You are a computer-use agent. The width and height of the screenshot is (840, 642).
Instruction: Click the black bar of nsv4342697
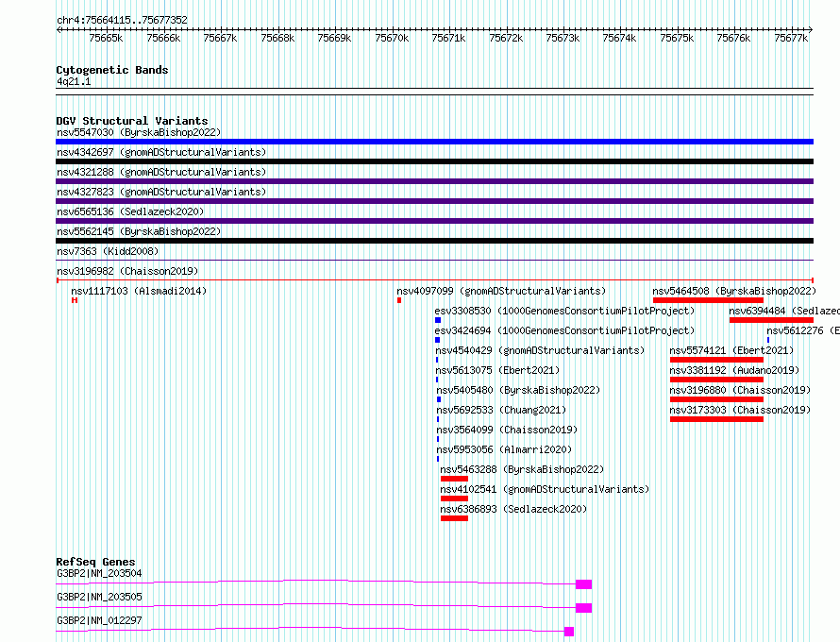tap(434, 161)
